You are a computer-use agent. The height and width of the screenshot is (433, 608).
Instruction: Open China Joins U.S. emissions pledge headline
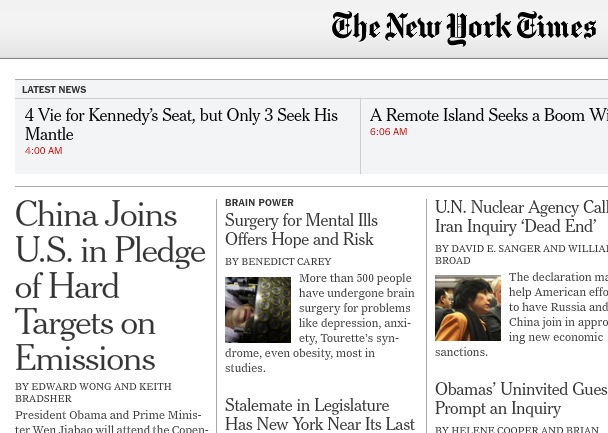[109, 287]
